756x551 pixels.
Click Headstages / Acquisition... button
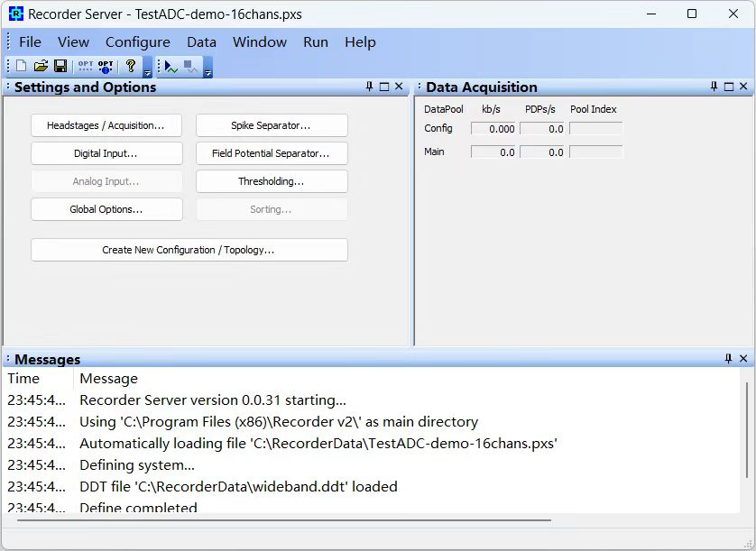(106, 125)
